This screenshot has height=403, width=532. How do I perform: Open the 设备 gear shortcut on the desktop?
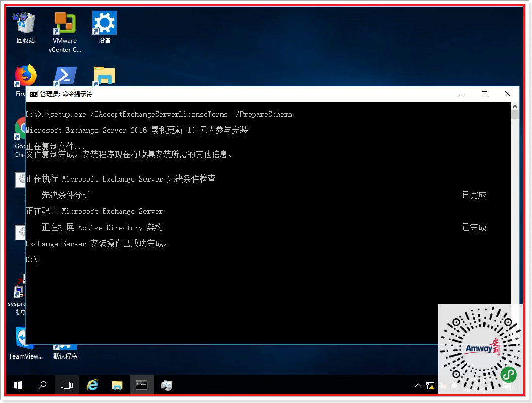(105, 28)
